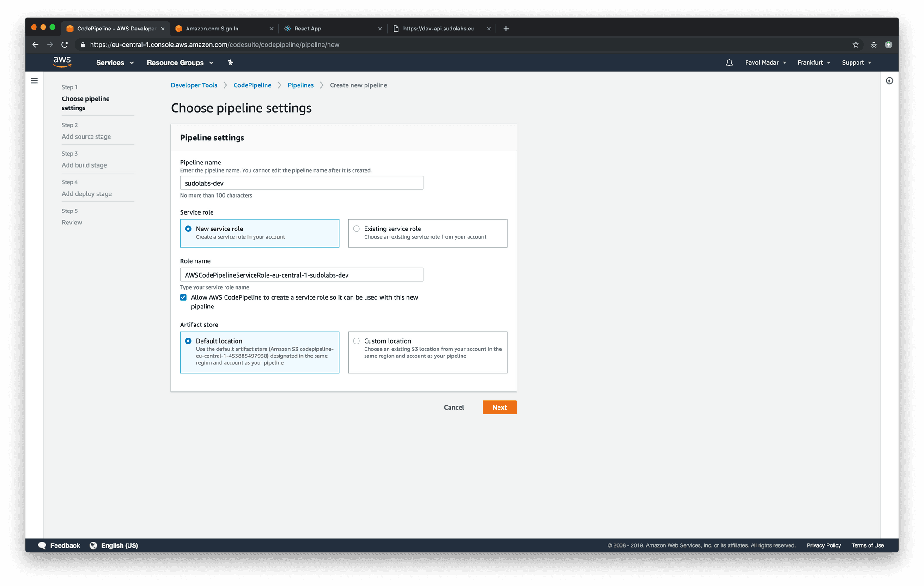The height and width of the screenshot is (586, 924).
Task: Click the Cancel button
Action: click(x=454, y=407)
